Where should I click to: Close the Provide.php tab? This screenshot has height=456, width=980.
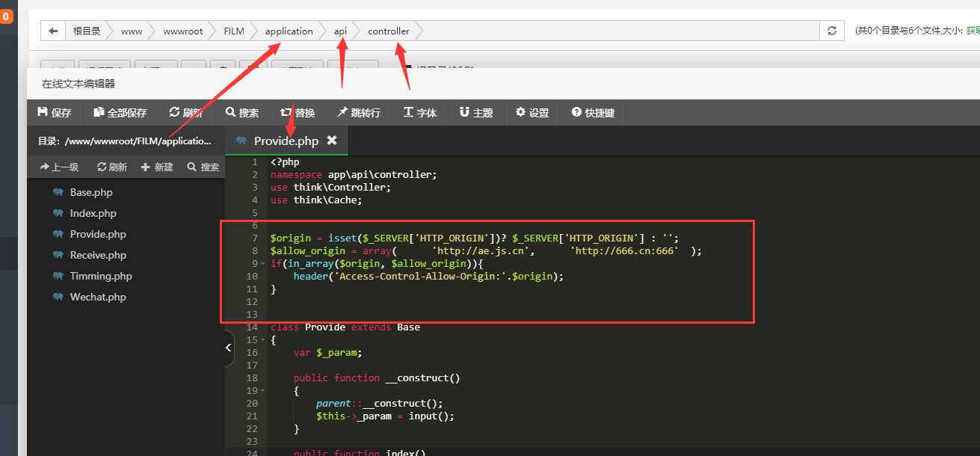(332, 141)
